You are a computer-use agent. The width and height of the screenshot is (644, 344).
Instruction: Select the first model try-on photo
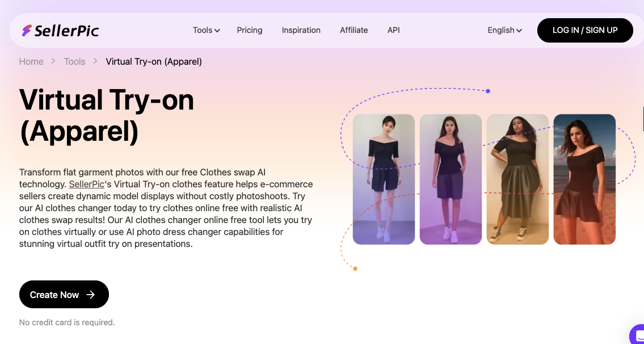coord(384,179)
